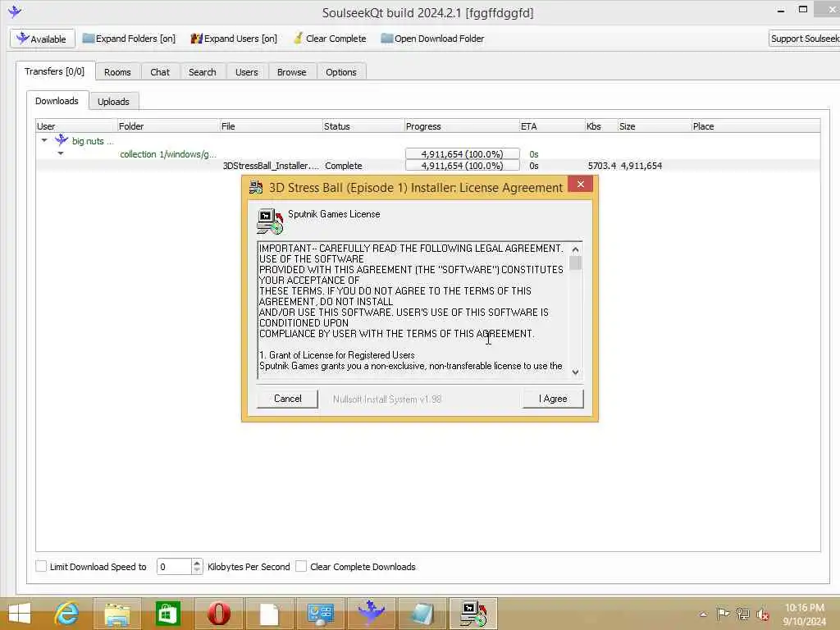
Task: Open File Explorer from taskbar
Action: (117, 614)
